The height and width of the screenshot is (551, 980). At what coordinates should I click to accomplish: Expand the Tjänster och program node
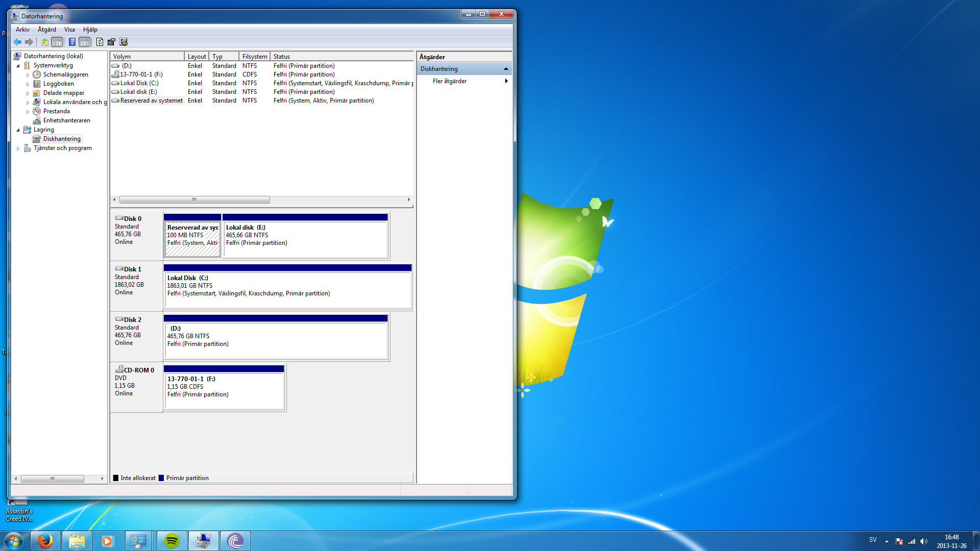click(x=18, y=148)
